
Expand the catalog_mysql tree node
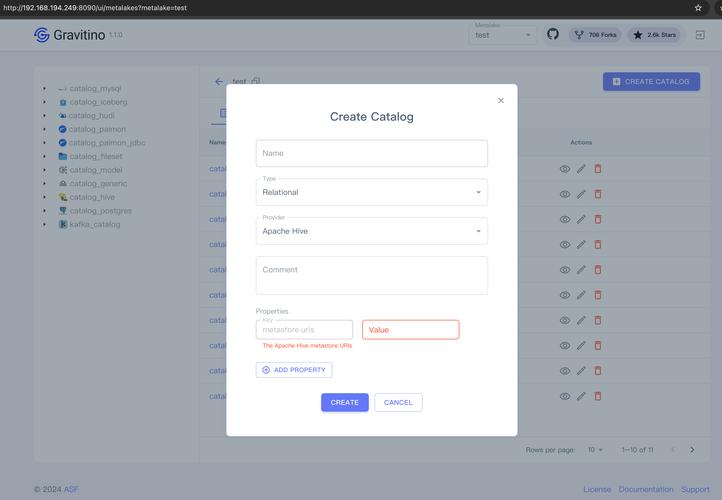point(44,88)
